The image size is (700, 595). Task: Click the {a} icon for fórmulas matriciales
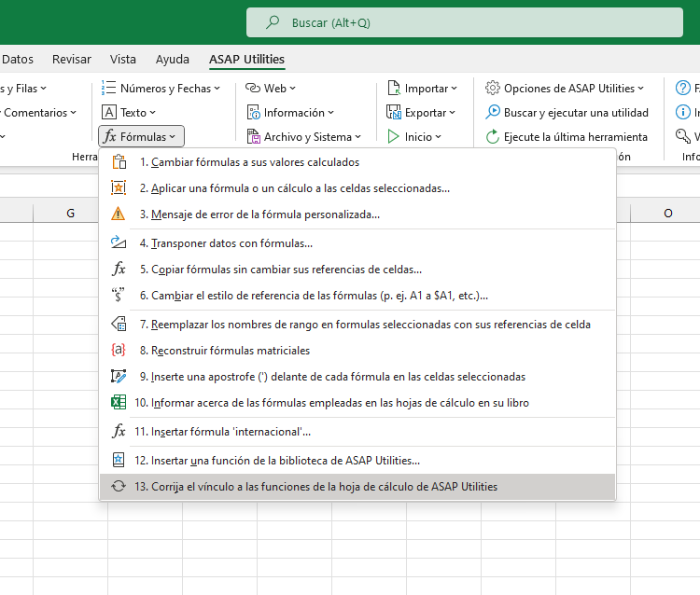tap(119, 350)
